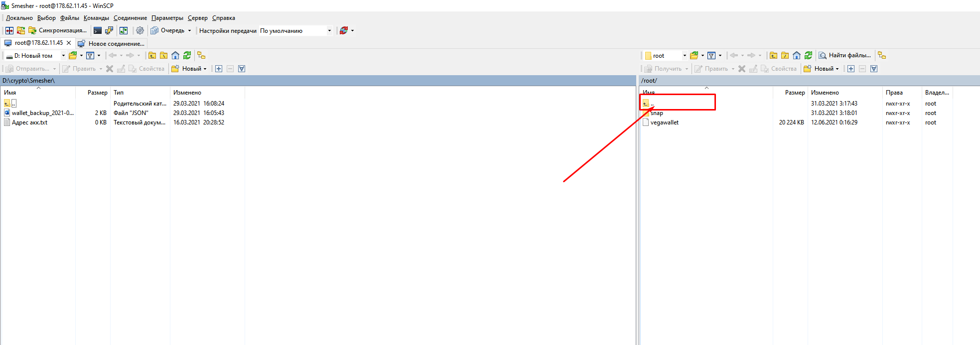980x345 pixels.
Task: Open session in PuTTY icon
Action: click(x=109, y=30)
